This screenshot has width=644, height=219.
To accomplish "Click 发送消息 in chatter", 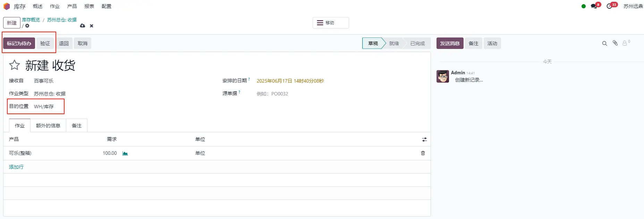I will point(450,43).
